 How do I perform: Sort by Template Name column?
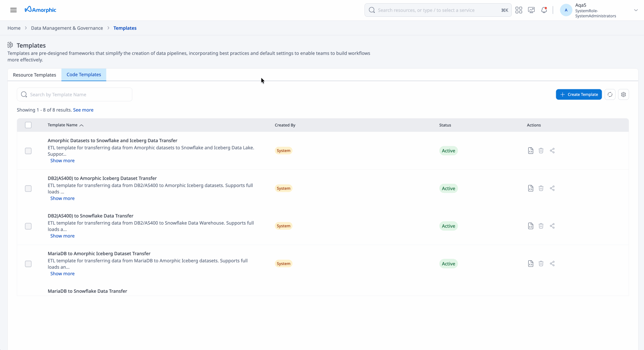[x=66, y=125]
